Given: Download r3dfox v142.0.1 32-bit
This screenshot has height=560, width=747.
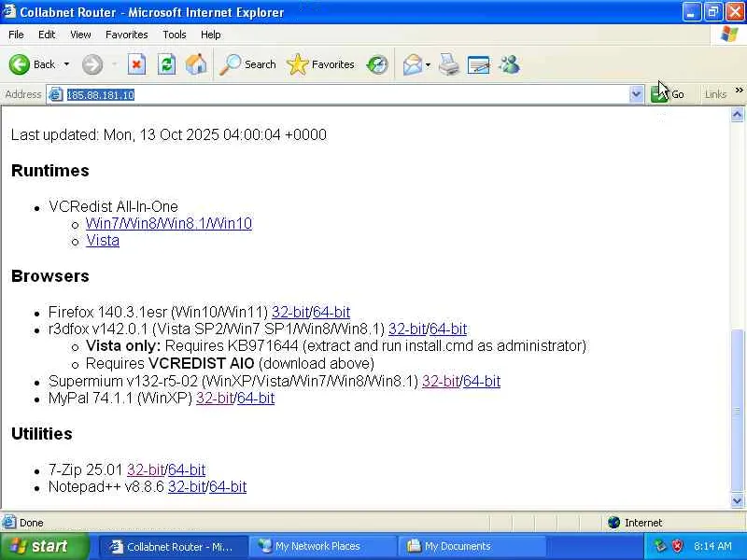Looking at the screenshot, I should 407,329.
